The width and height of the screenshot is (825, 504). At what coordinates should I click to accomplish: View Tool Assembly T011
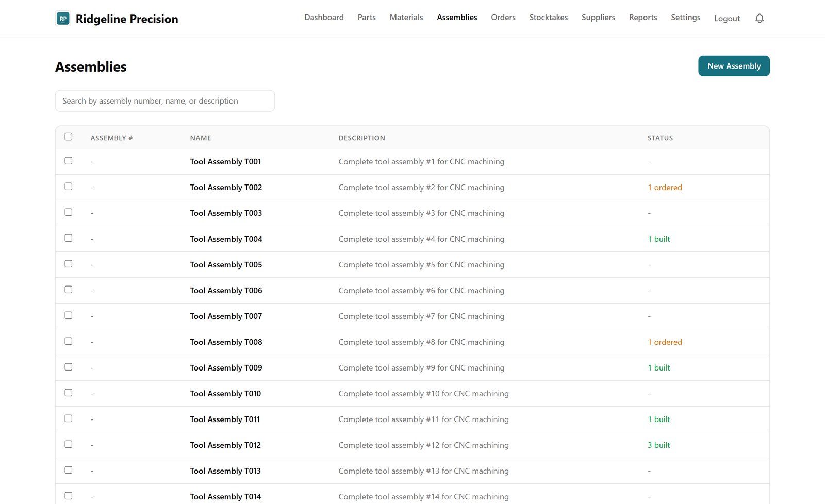click(x=225, y=419)
